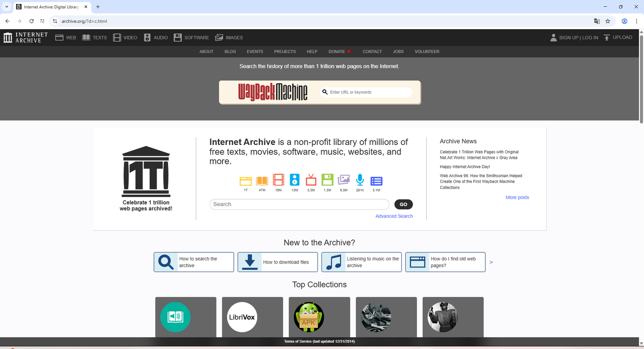
Task: Open the Celebrate 1 Trillion Web Pages news post
Action: coord(479,155)
